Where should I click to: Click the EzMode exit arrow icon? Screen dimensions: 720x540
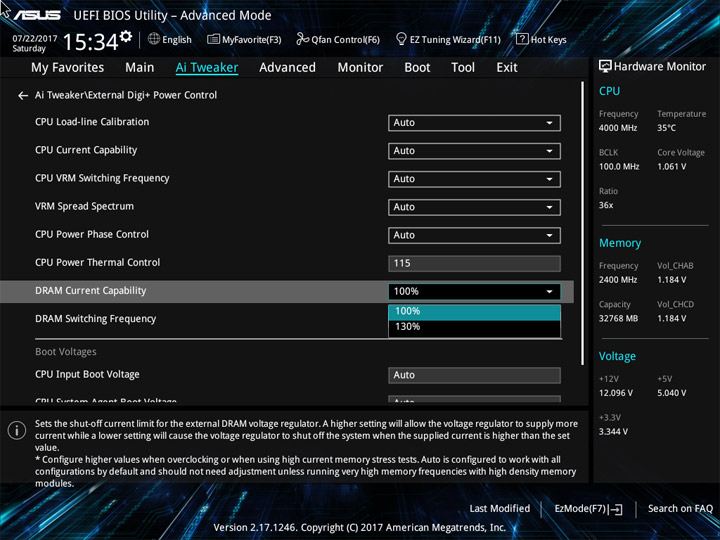point(616,509)
